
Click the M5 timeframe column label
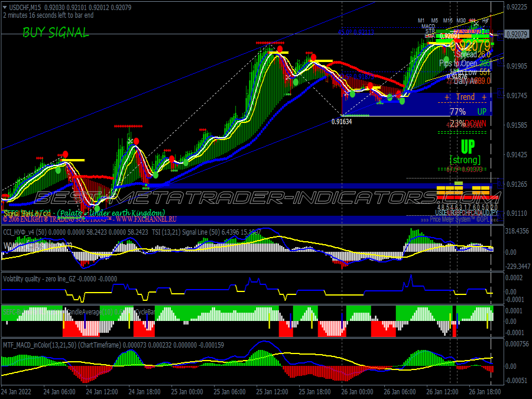434,21
